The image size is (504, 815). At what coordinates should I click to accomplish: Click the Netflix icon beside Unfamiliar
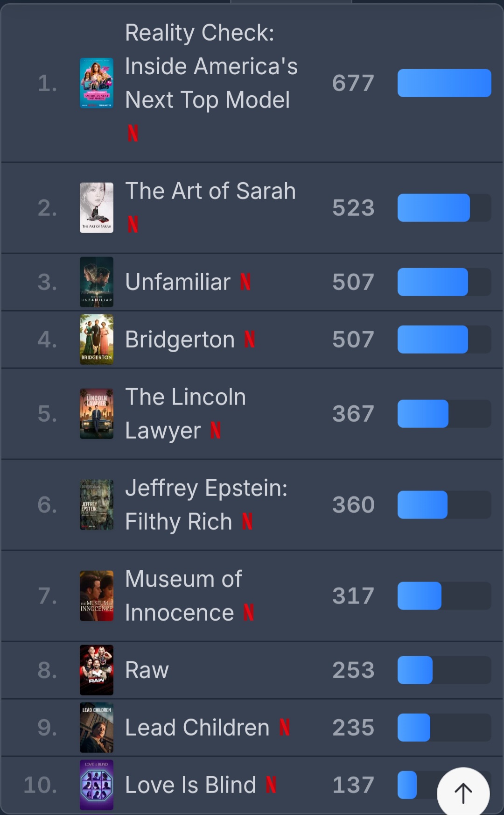click(245, 282)
